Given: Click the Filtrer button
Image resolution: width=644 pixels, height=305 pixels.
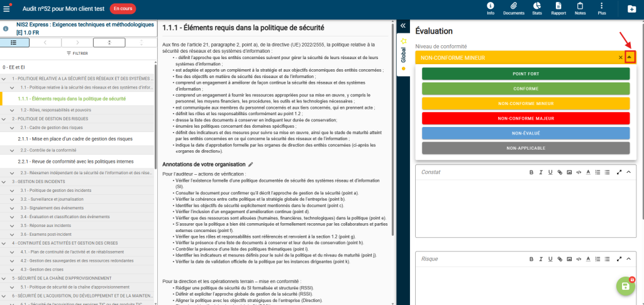Looking at the screenshot, I should 77,53.
